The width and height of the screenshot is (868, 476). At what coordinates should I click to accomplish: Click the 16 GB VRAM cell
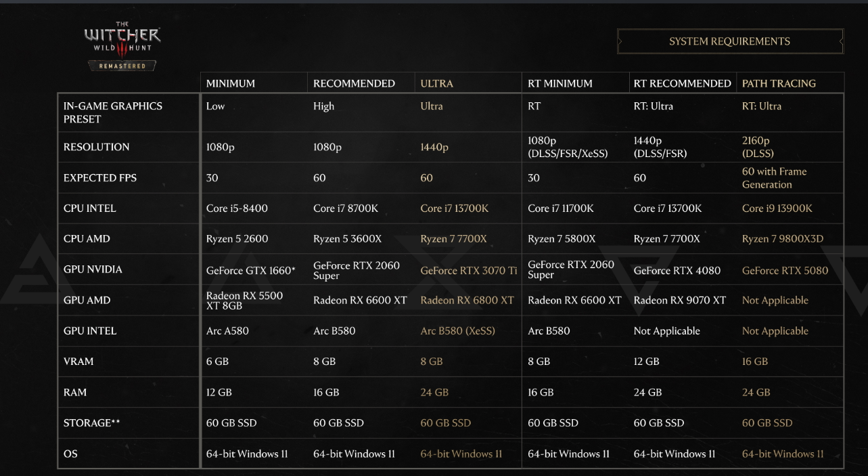click(755, 362)
